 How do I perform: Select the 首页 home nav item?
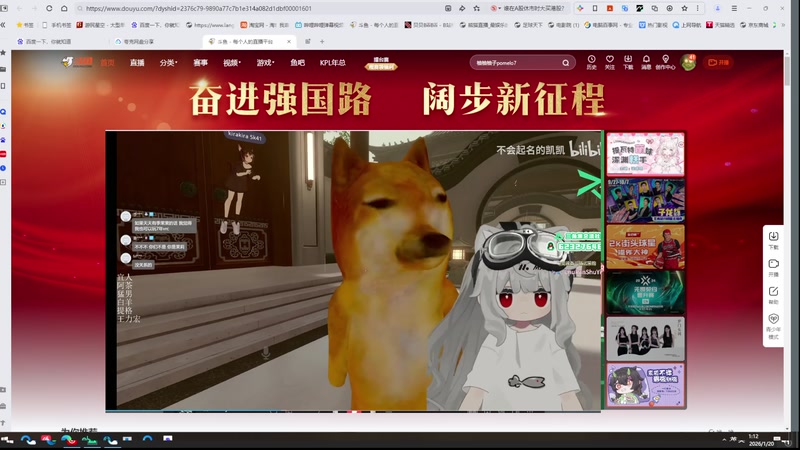[x=107, y=63]
